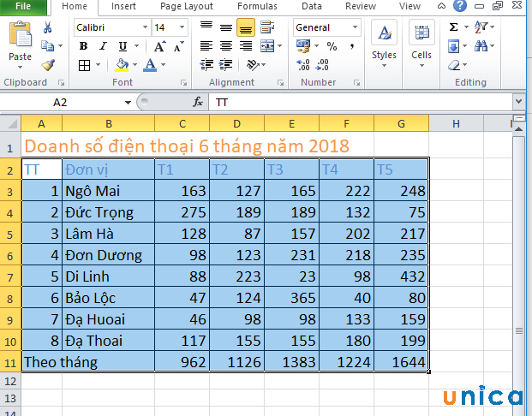This screenshot has width=532, height=416.
Task: Expand font size 14 dropdown
Action: point(182,27)
